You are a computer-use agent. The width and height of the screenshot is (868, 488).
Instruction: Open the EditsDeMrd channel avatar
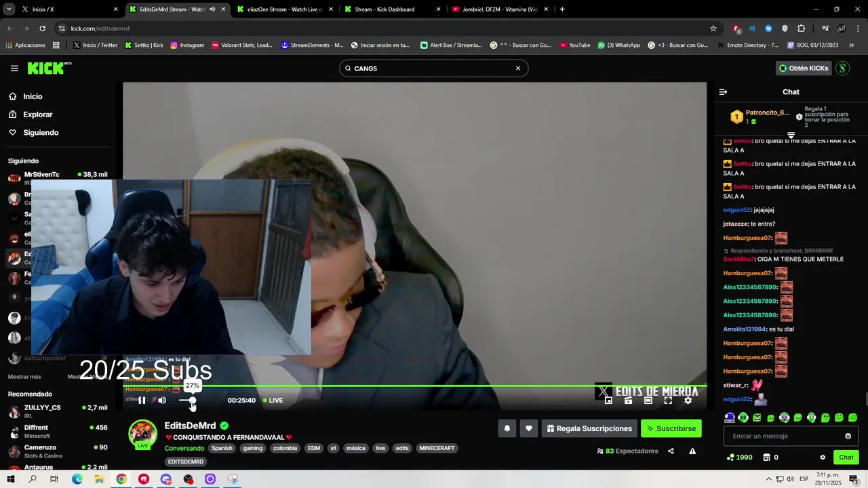pos(143,434)
